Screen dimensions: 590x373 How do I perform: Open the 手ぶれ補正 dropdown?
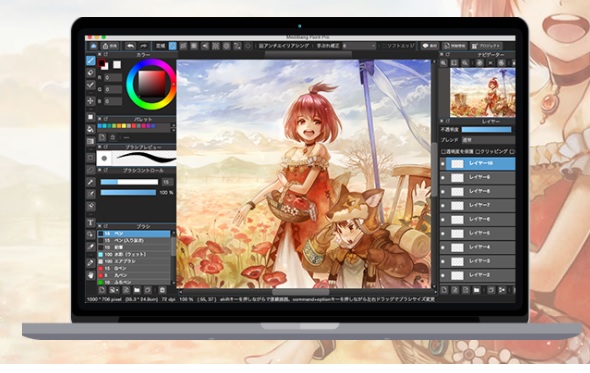tap(359, 46)
